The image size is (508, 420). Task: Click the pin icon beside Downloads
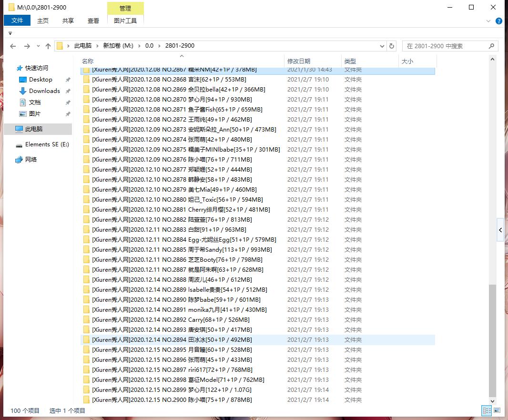68,91
